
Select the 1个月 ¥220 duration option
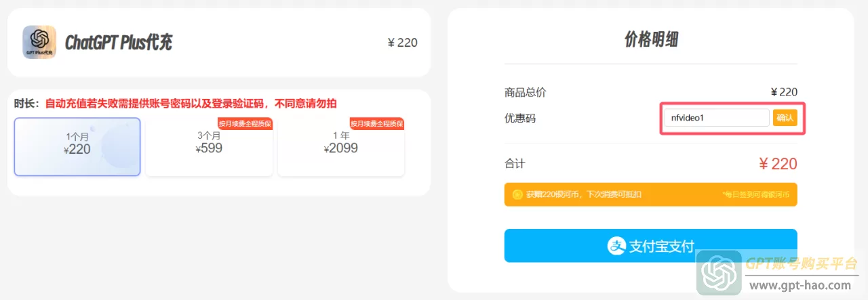(77, 146)
